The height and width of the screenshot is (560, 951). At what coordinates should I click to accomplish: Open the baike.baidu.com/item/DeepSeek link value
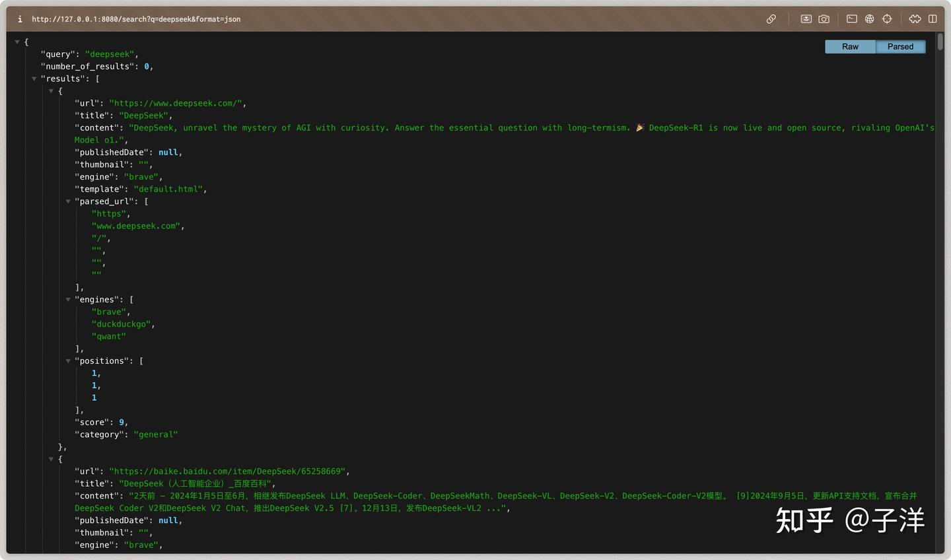229,472
